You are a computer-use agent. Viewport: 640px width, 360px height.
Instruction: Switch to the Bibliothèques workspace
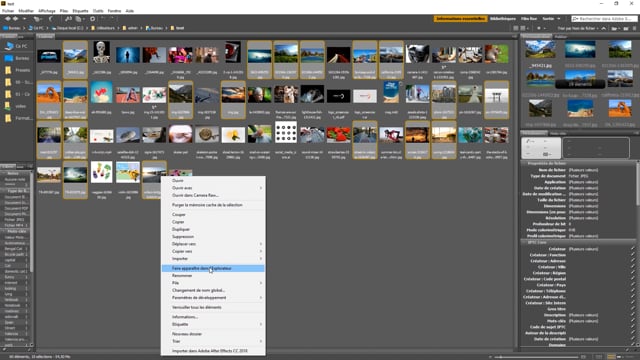(x=503, y=19)
